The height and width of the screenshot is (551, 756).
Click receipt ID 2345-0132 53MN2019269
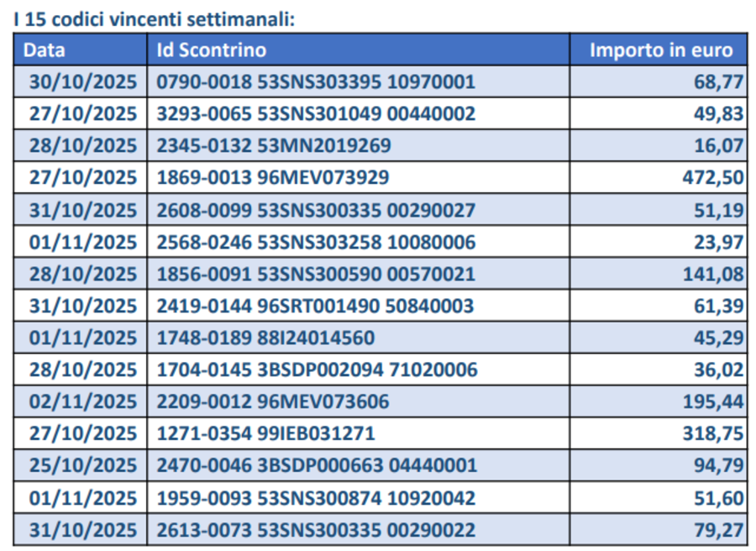[x=274, y=145]
